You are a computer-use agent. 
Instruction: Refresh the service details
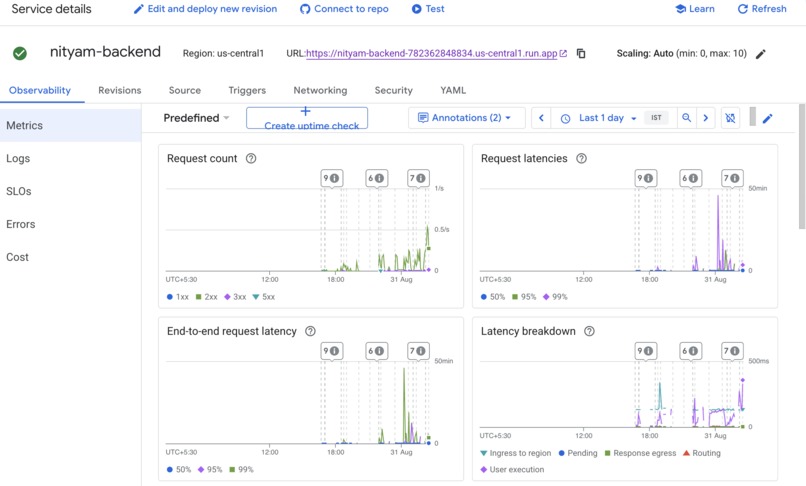coord(762,9)
